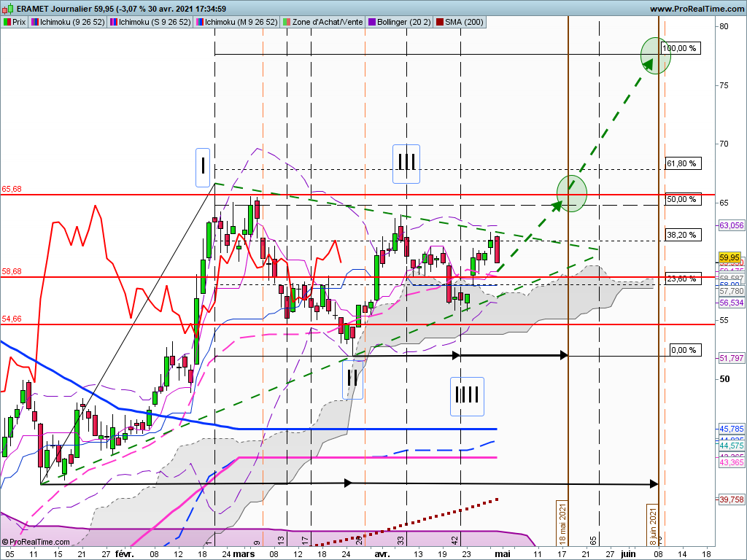Viewport: 747px width, 560px height.
Task: Open the Zone d'Achat/Vente tab
Action: [323, 22]
